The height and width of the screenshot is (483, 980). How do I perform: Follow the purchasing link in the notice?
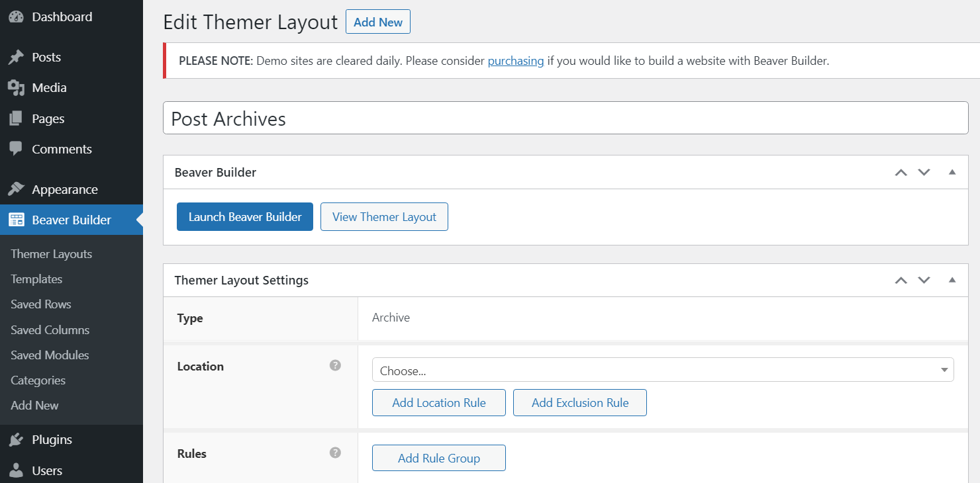pyautogui.click(x=516, y=60)
